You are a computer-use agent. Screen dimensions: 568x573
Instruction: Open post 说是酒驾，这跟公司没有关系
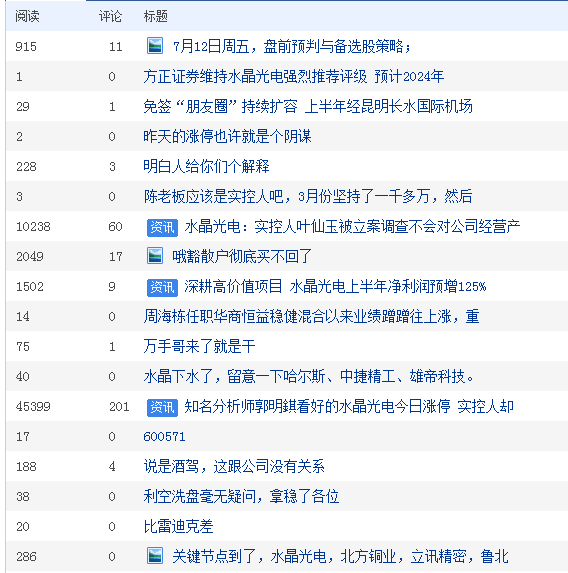[234, 467]
